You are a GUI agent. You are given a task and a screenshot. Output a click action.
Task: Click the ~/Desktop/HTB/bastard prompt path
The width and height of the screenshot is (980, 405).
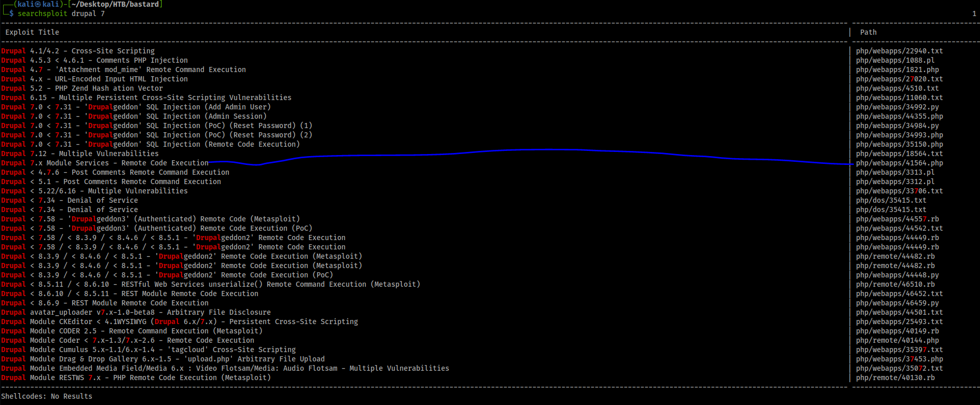(115, 4)
